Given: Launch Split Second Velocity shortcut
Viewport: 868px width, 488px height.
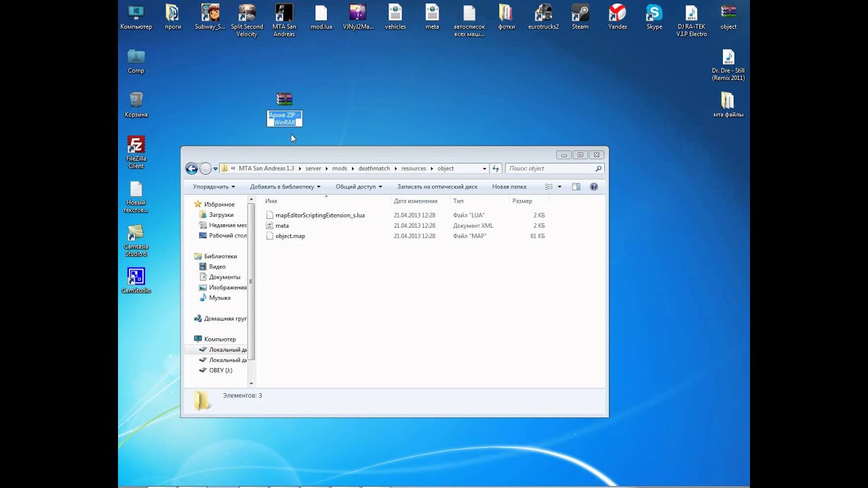Looking at the screenshot, I should pyautogui.click(x=247, y=20).
